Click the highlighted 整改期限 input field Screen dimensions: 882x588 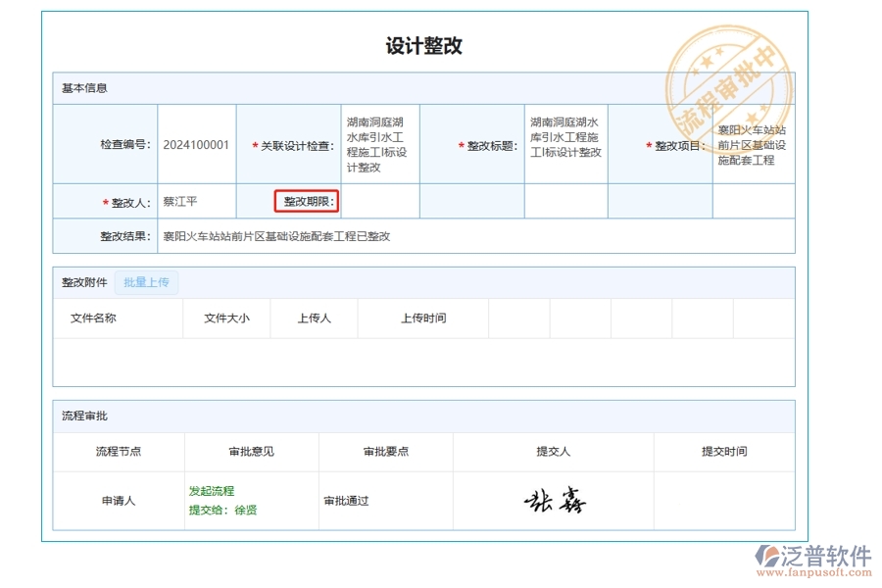(x=307, y=200)
